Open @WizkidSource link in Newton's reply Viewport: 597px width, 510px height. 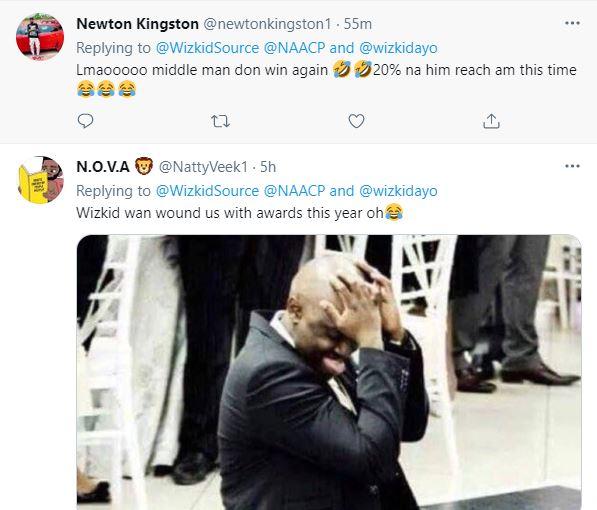(x=207, y=48)
